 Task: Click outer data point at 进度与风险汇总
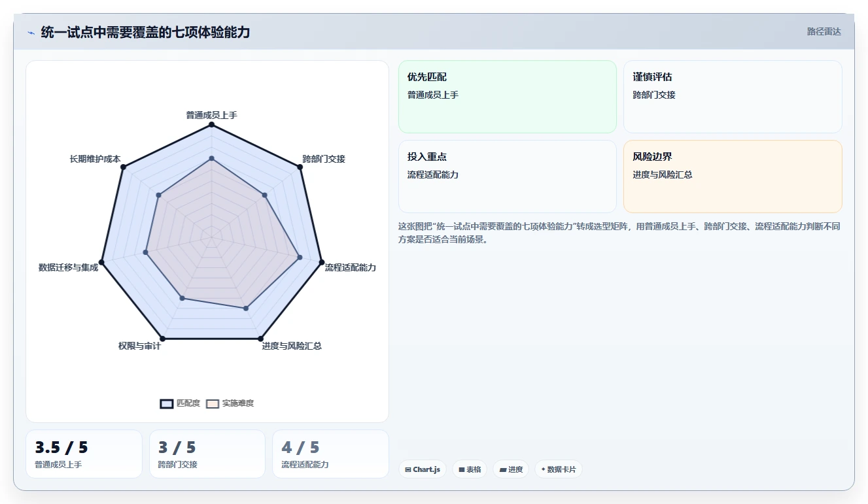pos(260,339)
